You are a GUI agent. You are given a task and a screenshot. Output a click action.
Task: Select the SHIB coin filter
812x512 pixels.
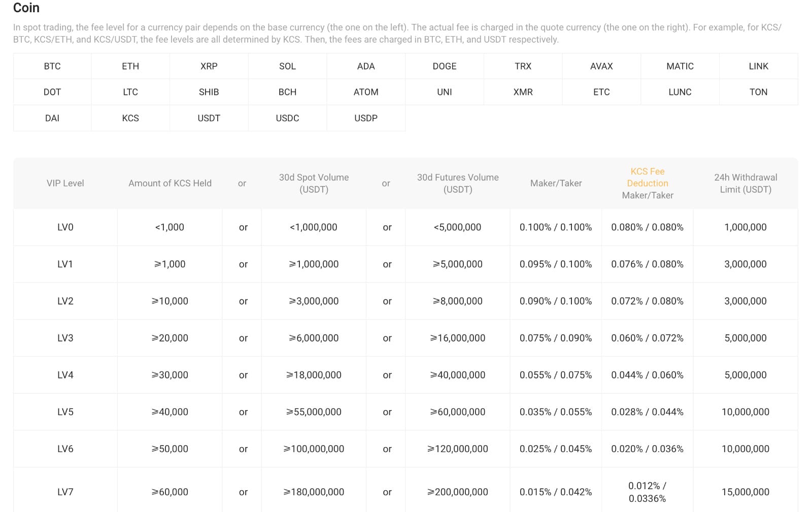pyautogui.click(x=209, y=92)
